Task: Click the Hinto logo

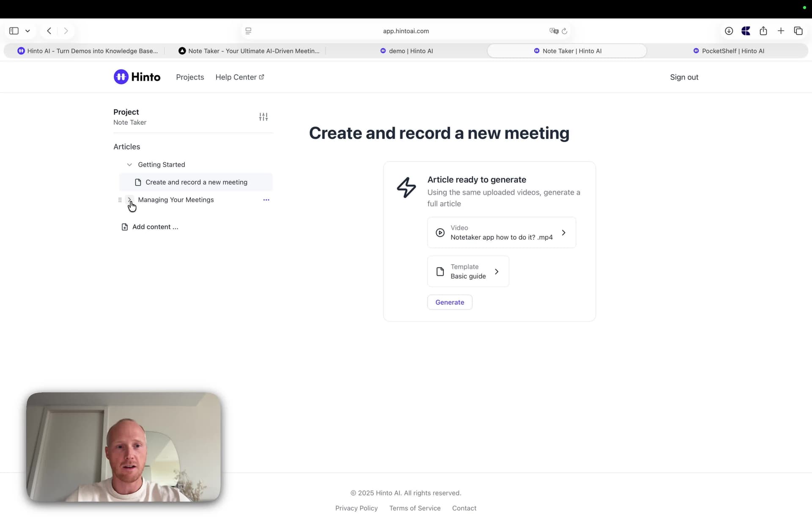Action: pos(137,77)
